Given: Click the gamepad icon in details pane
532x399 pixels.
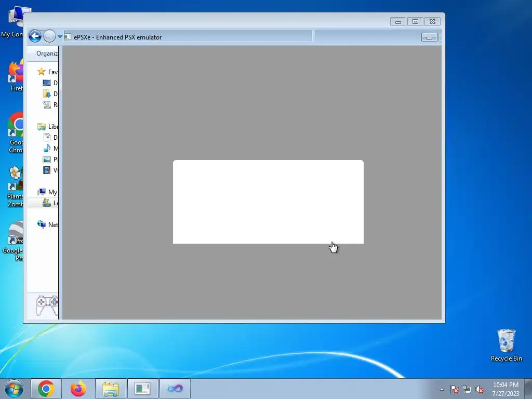Looking at the screenshot, I should [47, 305].
